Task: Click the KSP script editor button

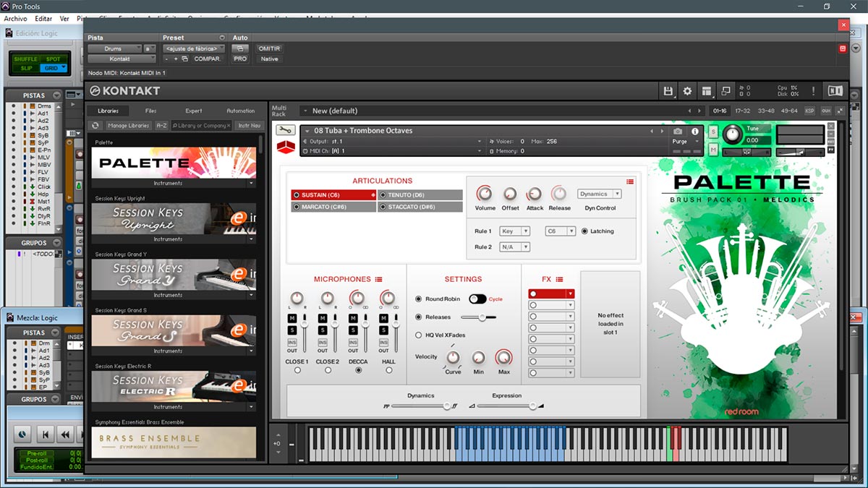Action: point(809,111)
